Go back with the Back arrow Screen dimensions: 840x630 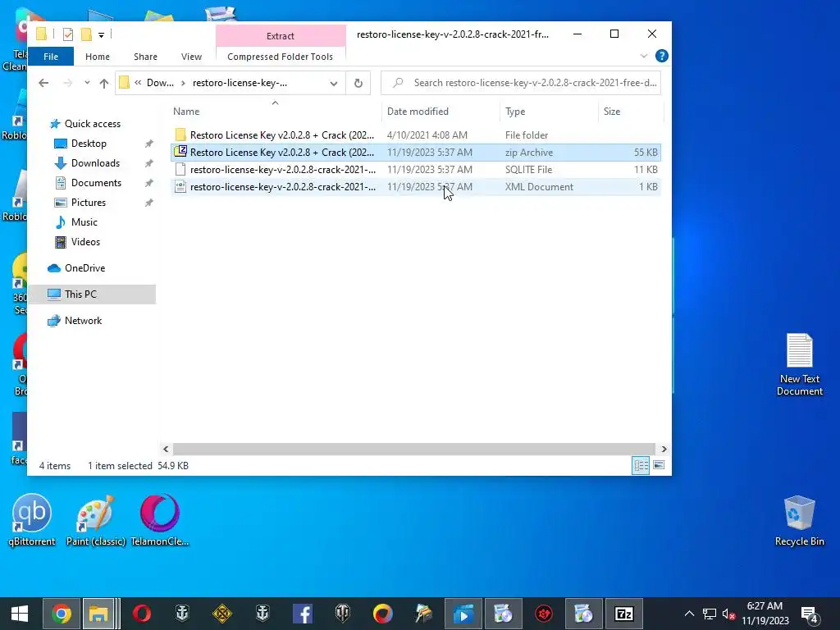pyautogui.click(x=44, y=83)
